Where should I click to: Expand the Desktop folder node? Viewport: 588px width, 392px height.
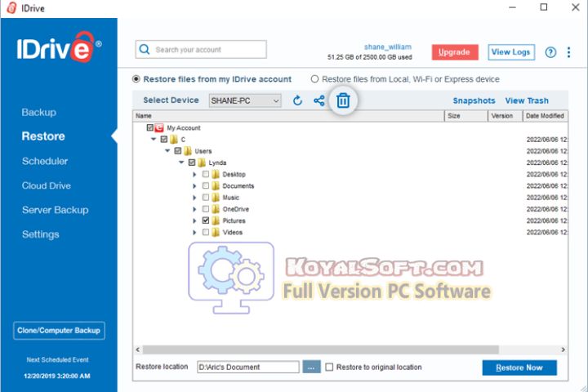point(194,175)
